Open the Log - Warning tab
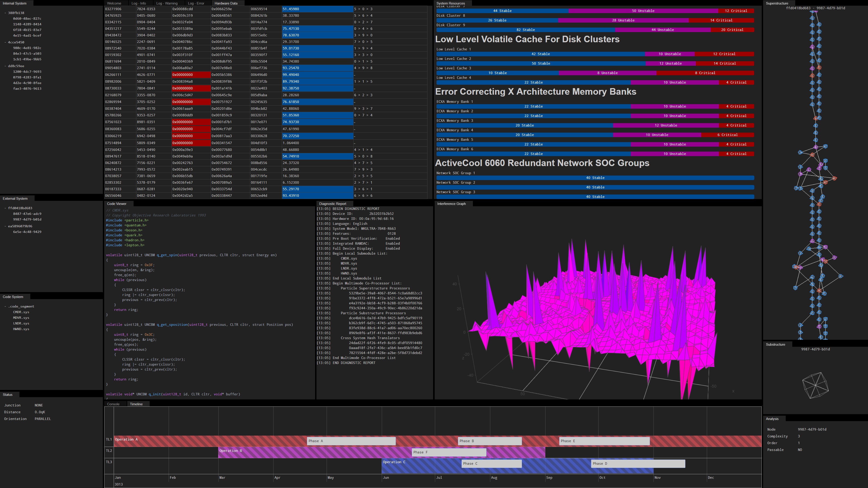Screen dimensions: 868x488 click(167, 3)
